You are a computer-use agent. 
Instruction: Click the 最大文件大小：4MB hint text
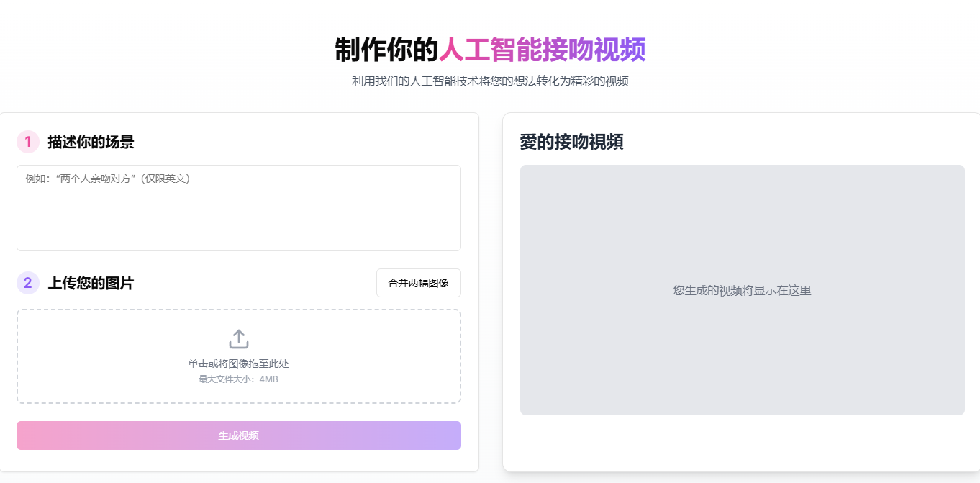pos(238,379)
